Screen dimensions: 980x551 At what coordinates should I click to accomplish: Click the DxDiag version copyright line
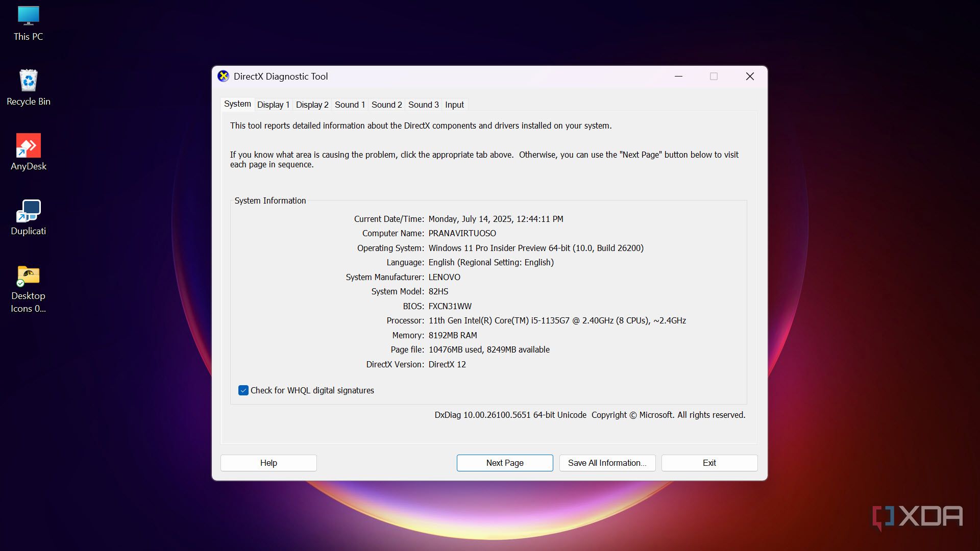(590, 415)
